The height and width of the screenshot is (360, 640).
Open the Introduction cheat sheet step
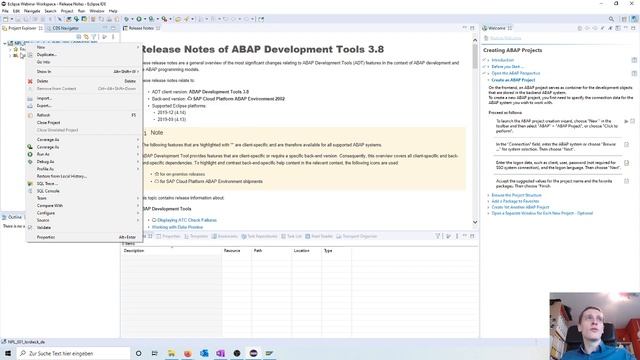coord(502,60)
